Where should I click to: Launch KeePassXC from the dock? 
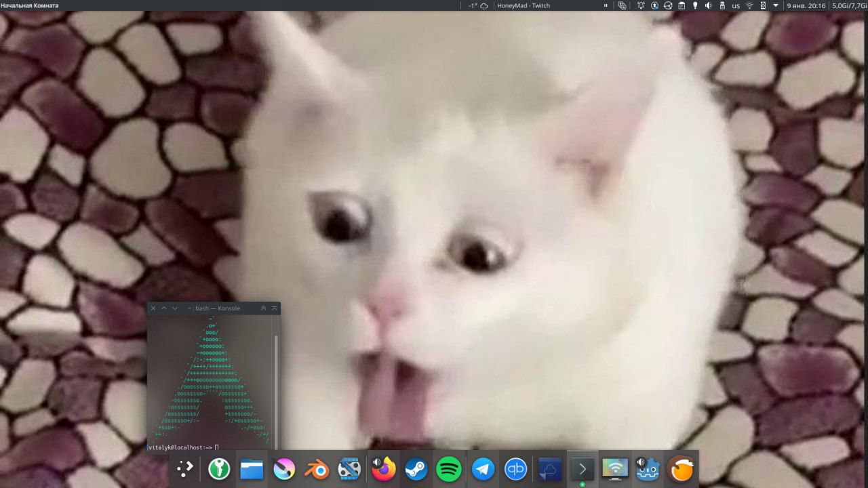(218, 468)
